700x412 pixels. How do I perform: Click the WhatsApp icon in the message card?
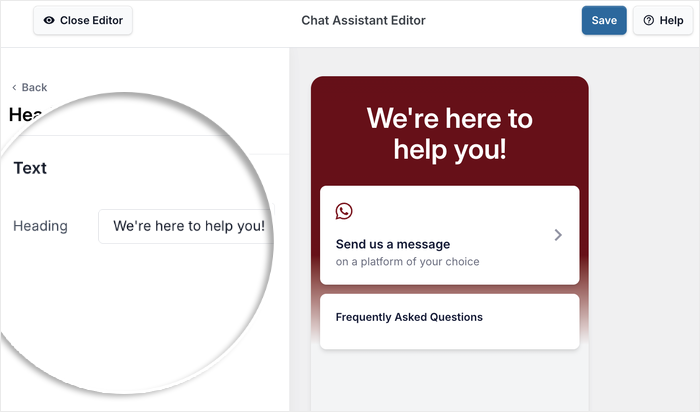[344, 211]
